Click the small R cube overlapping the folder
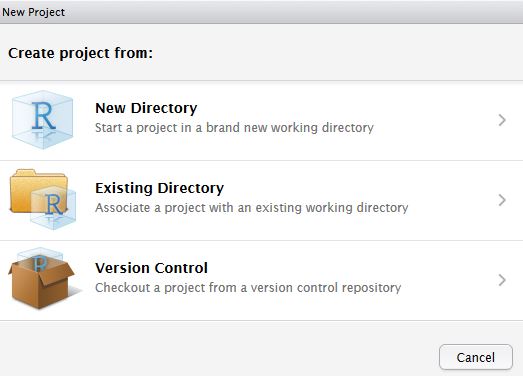523x376 pixels. [53, 208]
